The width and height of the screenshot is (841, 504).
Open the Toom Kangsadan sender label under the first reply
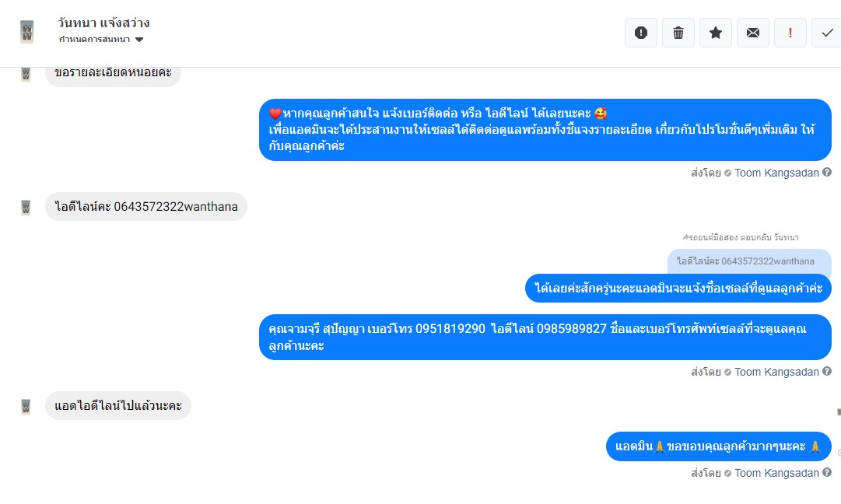pyautogui.click(x=776, y=173)
